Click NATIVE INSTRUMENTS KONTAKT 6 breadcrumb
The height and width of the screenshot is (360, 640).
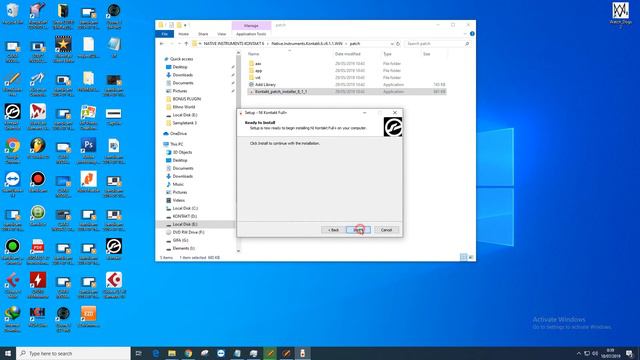click(233, 44)
